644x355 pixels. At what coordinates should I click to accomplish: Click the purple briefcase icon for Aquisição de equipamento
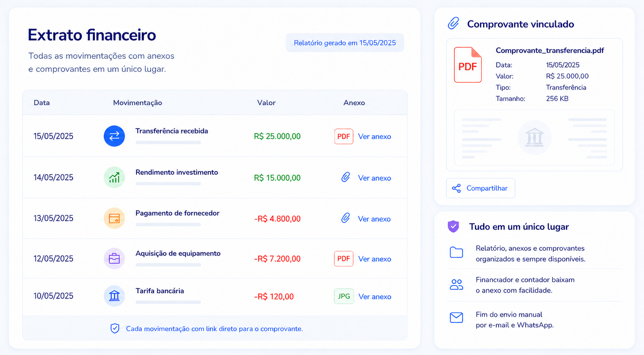click(114, 259)
